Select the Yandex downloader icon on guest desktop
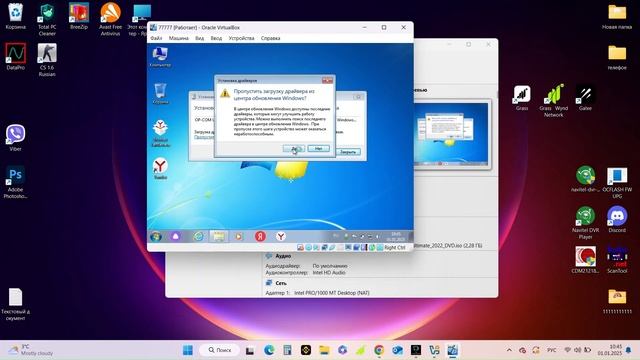The height and width of the screenshot is (360, 640). click(161, 133)
